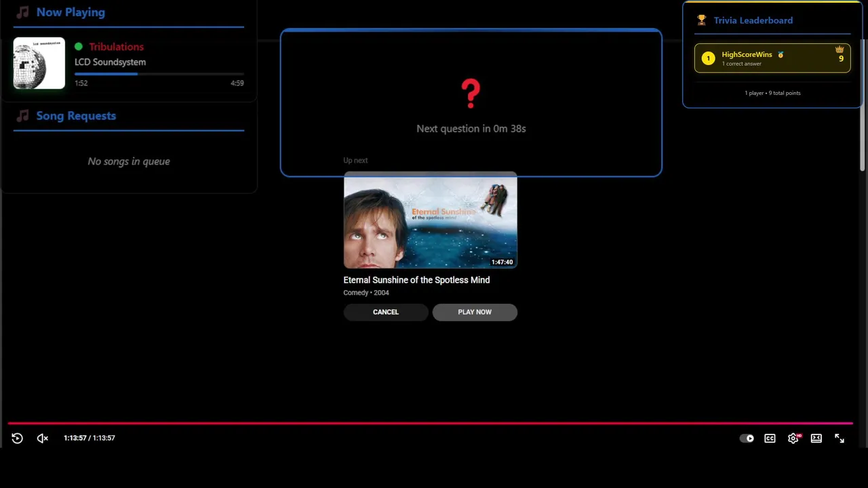Click the green playing status dot

click(79, 47)
